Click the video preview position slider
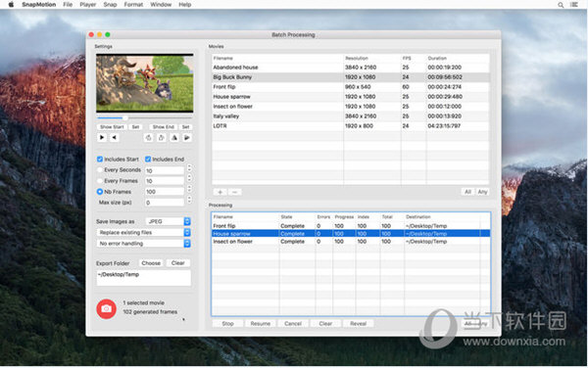588x368 pixels. pyautogui.click(x=144, y=117)
